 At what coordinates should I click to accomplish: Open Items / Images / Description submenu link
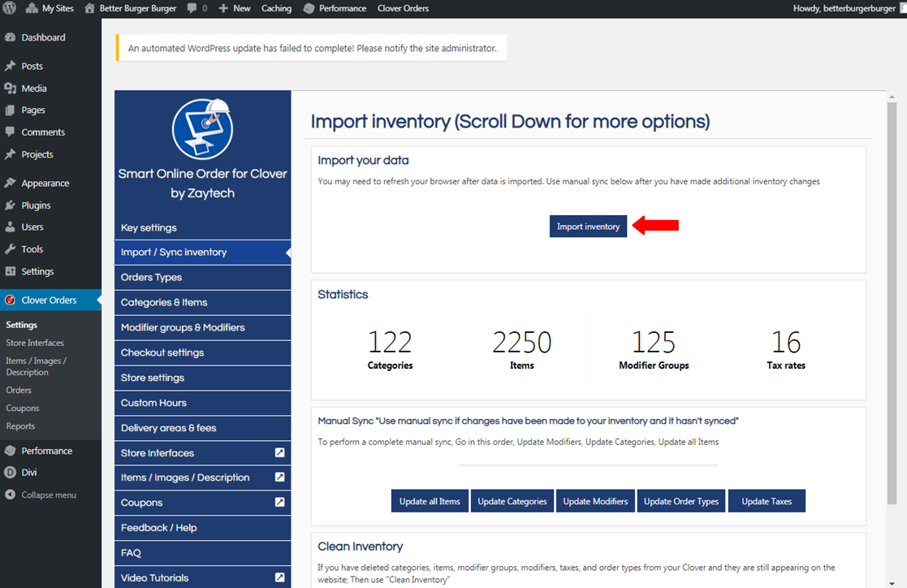point(36,366)
